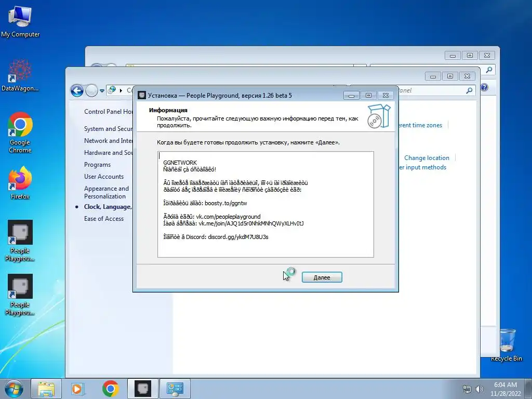This screenshot has width=532, height=399.
Task: Click the volume speaker tray icon
Action: pyautogui.click(x=480, y=389)
